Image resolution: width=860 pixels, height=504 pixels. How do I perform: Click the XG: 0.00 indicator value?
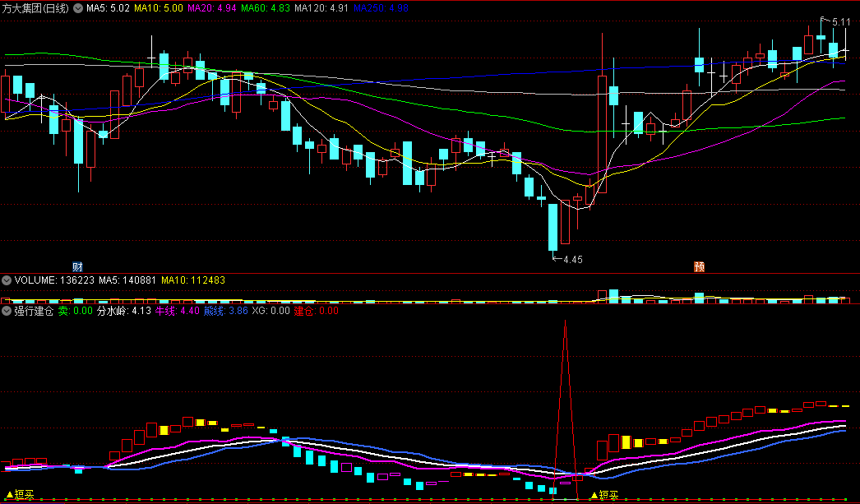click(271, 311)
